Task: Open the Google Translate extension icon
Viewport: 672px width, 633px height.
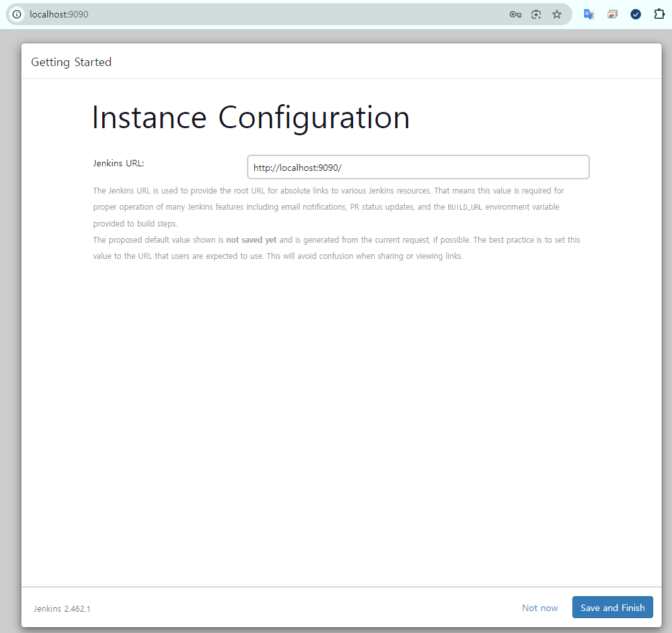Action: 589,15
